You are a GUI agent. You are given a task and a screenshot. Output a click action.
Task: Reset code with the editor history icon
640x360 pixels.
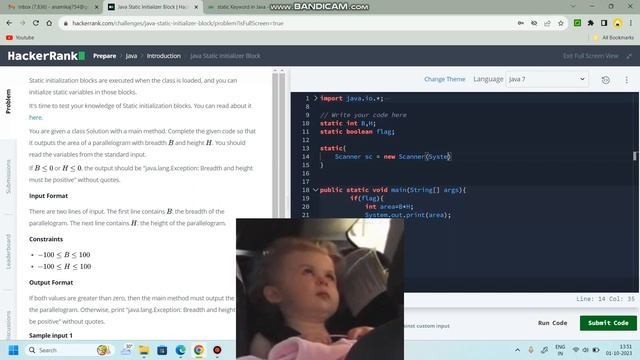click(606, 80)
